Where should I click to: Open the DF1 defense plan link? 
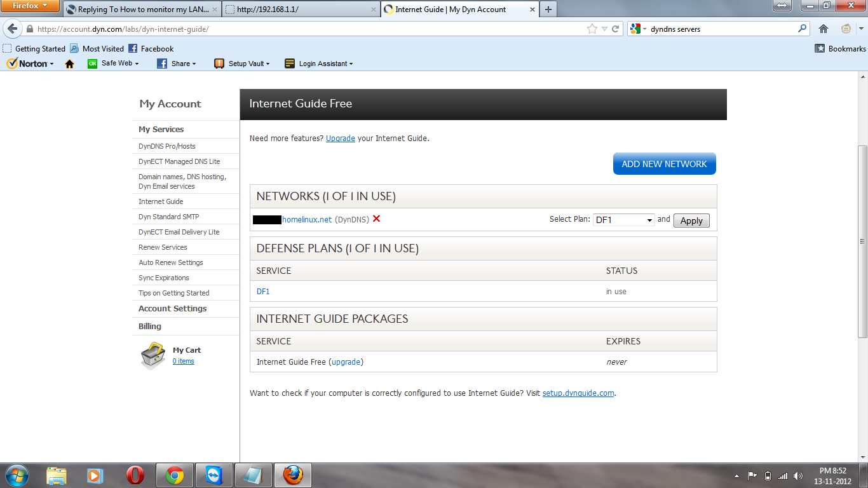(263, 292)
